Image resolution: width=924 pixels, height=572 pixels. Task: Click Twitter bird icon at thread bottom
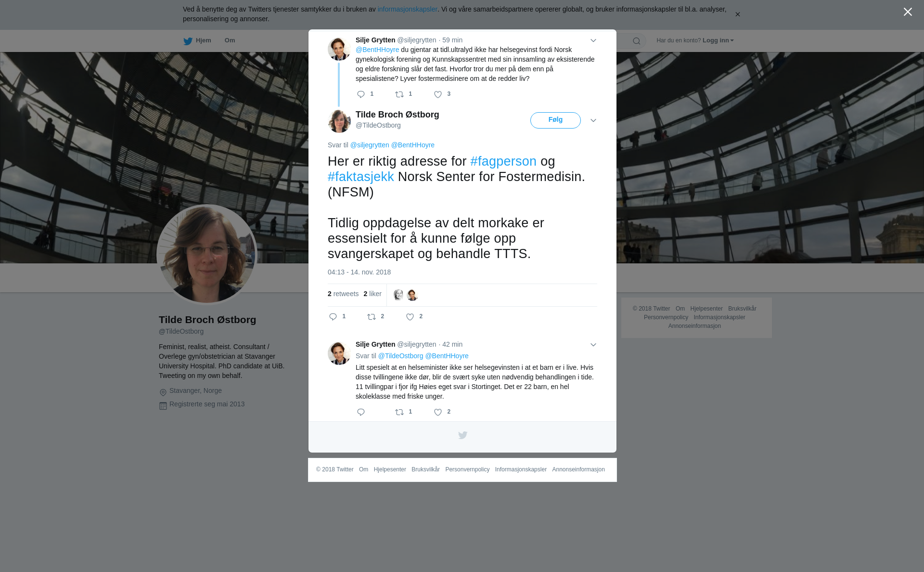click(462, 435)
